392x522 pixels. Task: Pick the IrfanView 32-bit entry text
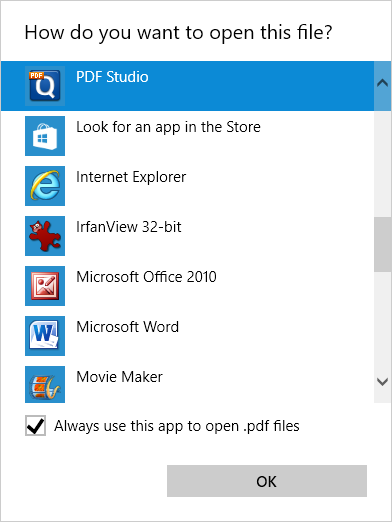click(129, 227)
